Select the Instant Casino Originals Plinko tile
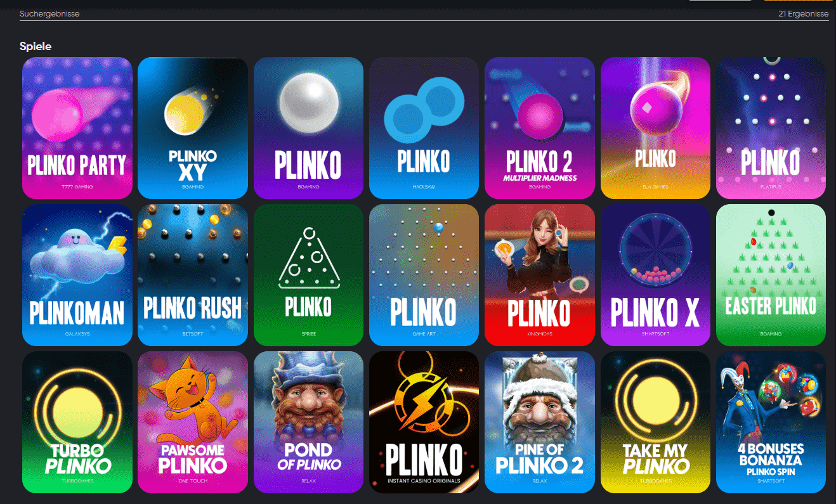This screenshot has height=504, width=836. (x=424, y=422)
